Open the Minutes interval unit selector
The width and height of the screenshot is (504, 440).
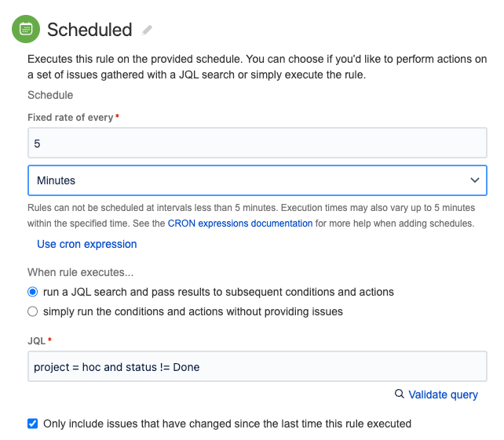[x=257, y=180]
